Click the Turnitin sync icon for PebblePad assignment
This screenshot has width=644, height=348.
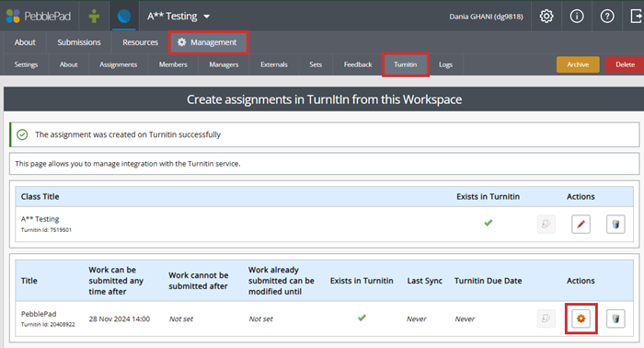click(x=546, y=319)
